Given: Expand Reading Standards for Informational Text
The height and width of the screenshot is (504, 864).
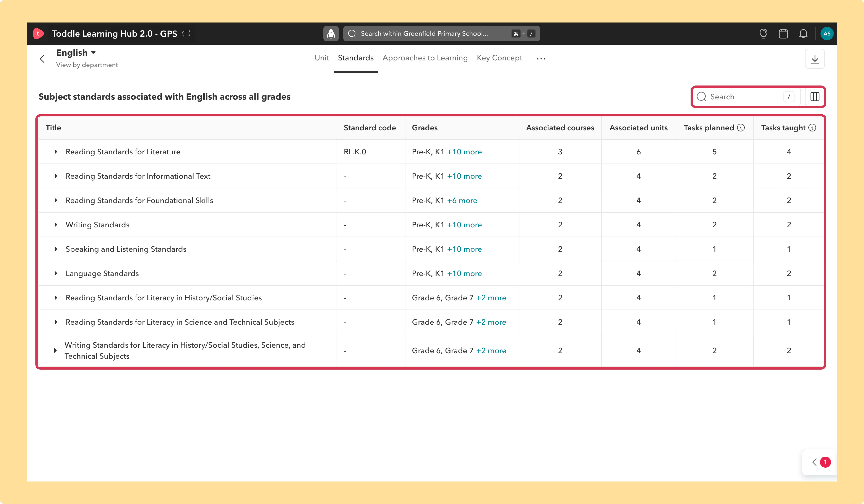Looking at the screenshot, I should tap(56, 176).
